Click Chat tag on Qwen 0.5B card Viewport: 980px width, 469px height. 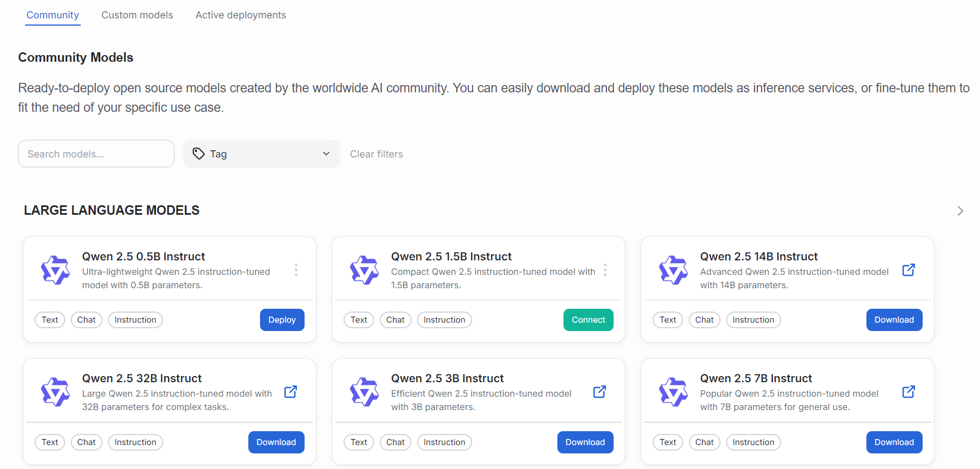pyautogui.click(x=86, y=320)
